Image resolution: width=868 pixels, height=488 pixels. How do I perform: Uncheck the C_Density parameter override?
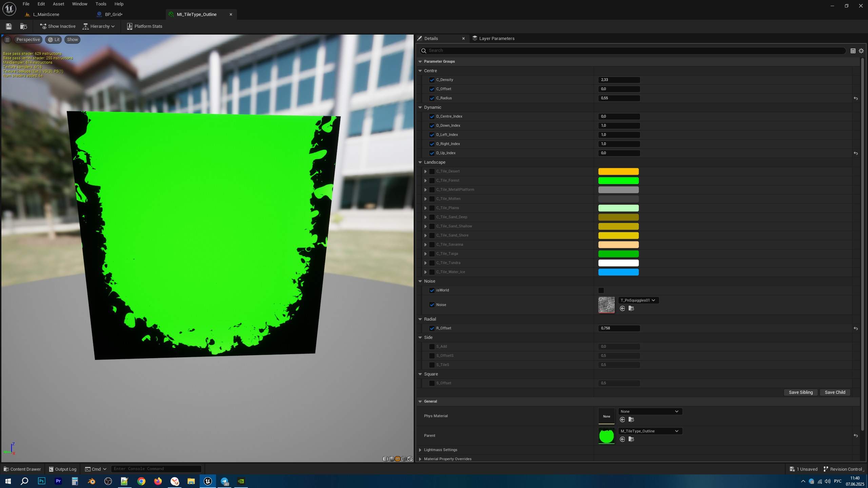[x=432, y=80]
